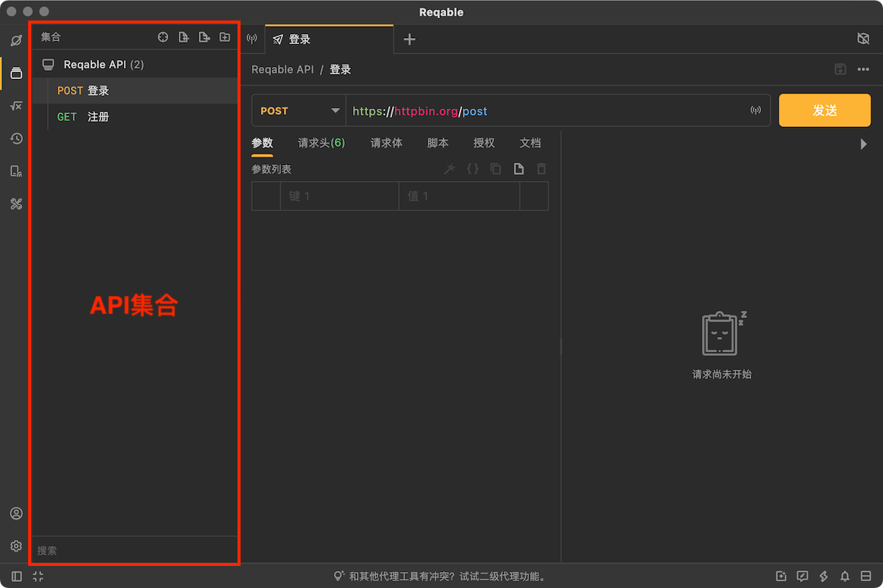Click the 发送 button
The image size is (883, 588).
(824, 110)
